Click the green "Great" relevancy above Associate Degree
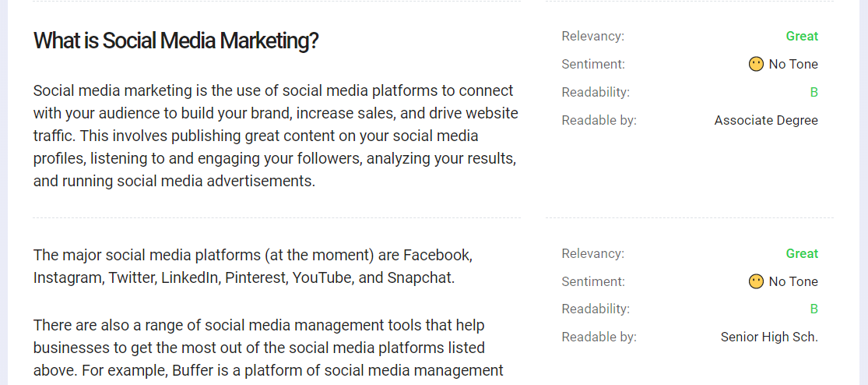This screenshot has width=868, height=385. pyautogui.click(x=802, y=37)
